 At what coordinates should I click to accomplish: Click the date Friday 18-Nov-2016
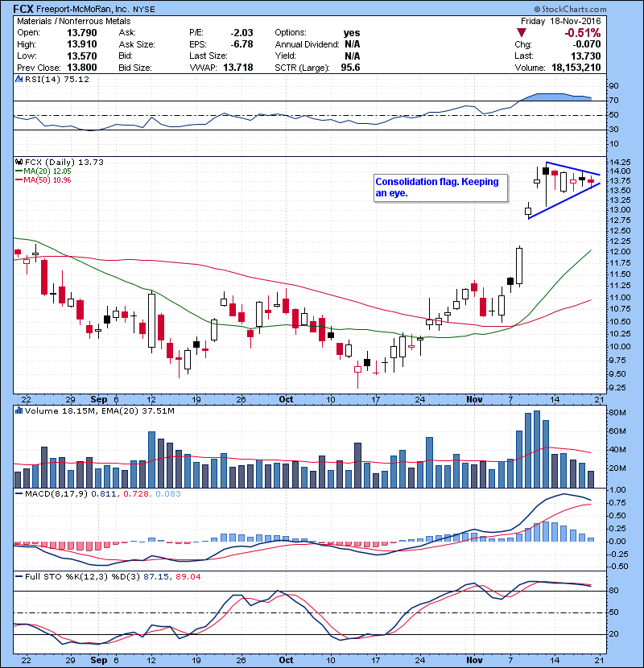(560, 21)
